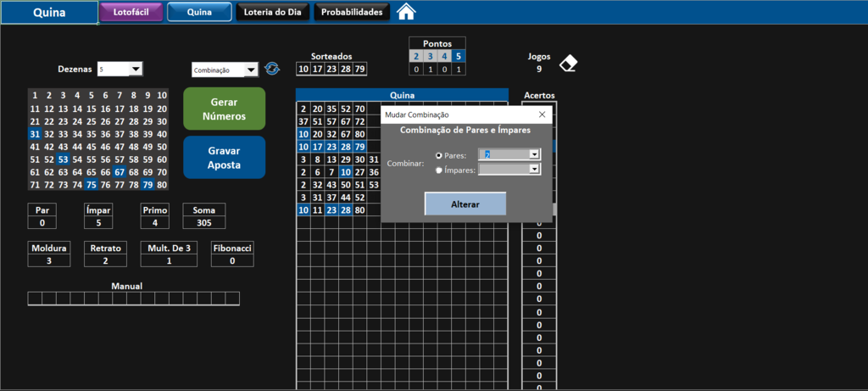The height and width of the screenshot is (391, 868).
Task: Click the refresh arrows icon beside Combinação
Action: tap(272, 69)
